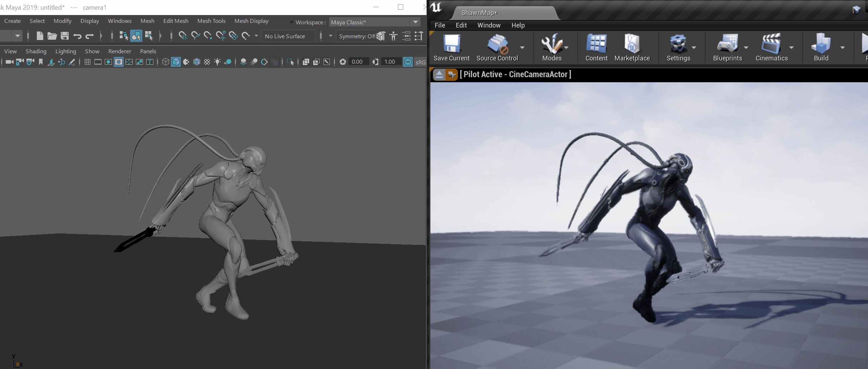Click the Maya open scene folder icon
The width and height of the screenshot is (868, 369).
click(x=52, y=36)
